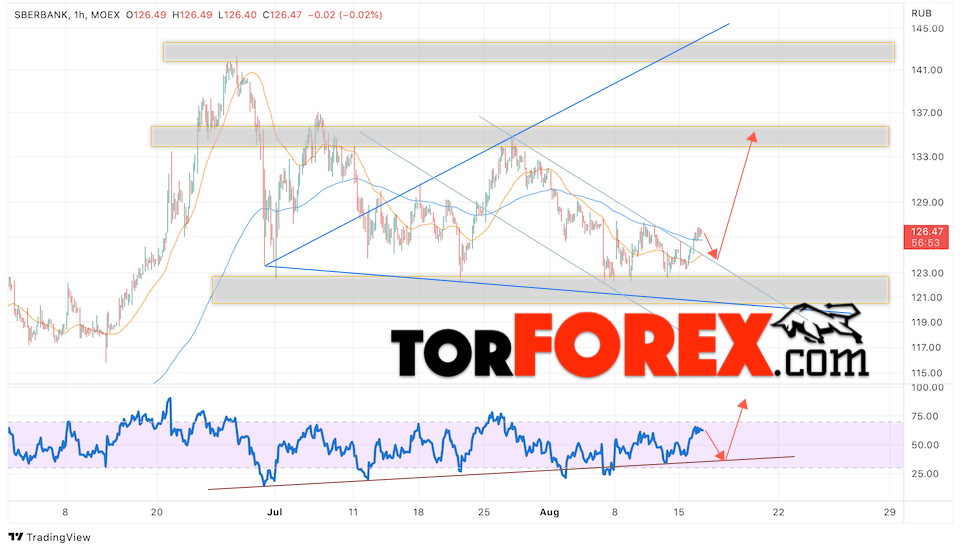The image size is (961, 551).
Task: Click the high value H126.49
Action: pos(192,15)
